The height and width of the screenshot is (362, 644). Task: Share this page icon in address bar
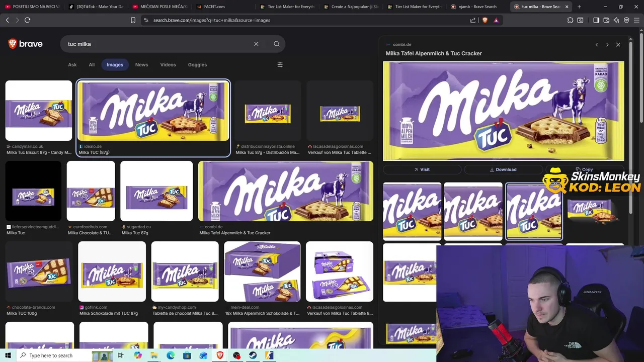473,20
